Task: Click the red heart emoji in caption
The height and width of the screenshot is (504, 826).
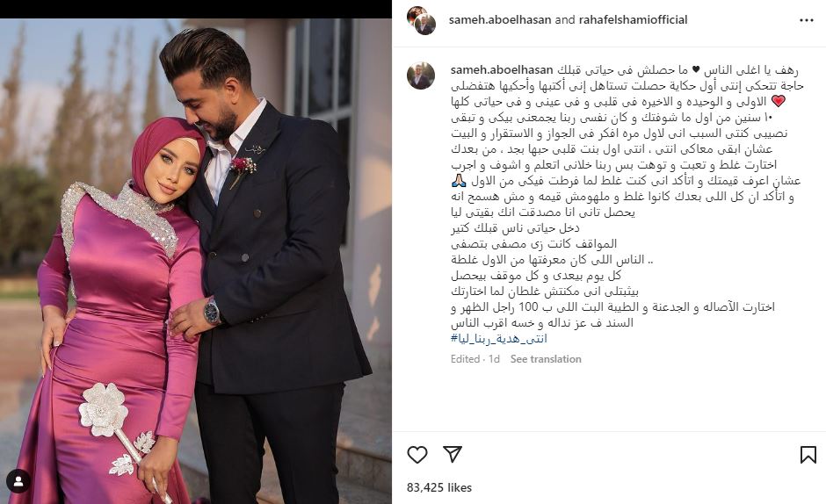Action: click(778, 101)
